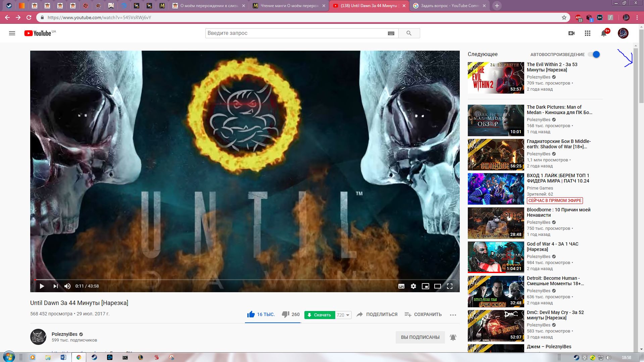Open PoleznyiBes channel avatar under video
This screenshot has width=644, height=362.
38,337
